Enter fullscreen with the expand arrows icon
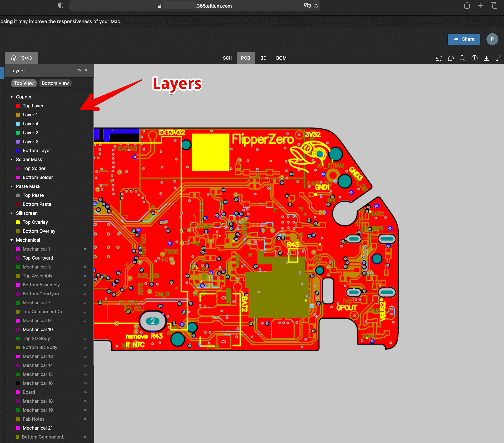Image resolution: width=504 pixels, height=443 pixels. [498, 58]
